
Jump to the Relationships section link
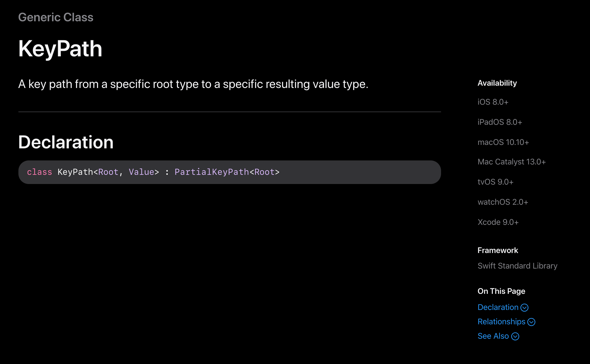click(501, 321)
